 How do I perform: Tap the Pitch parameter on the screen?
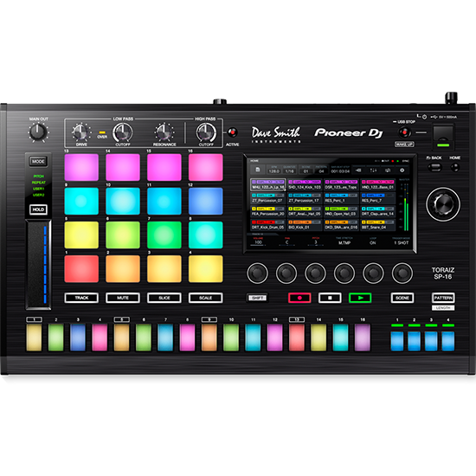point(316,241)
